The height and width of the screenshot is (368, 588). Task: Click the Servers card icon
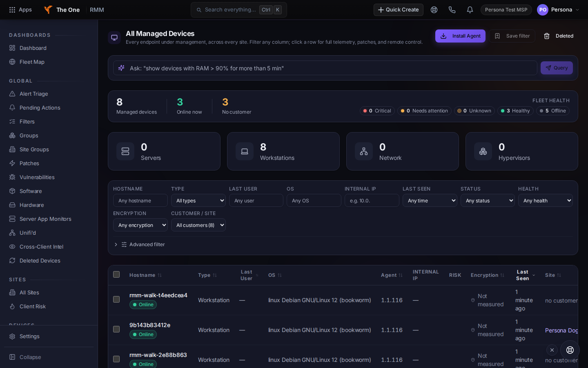125,151
